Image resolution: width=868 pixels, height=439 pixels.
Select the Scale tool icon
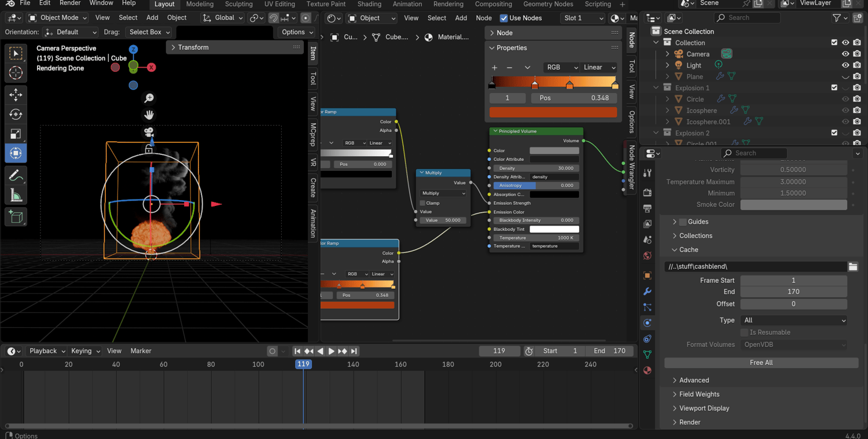click(x=16, y=134)
